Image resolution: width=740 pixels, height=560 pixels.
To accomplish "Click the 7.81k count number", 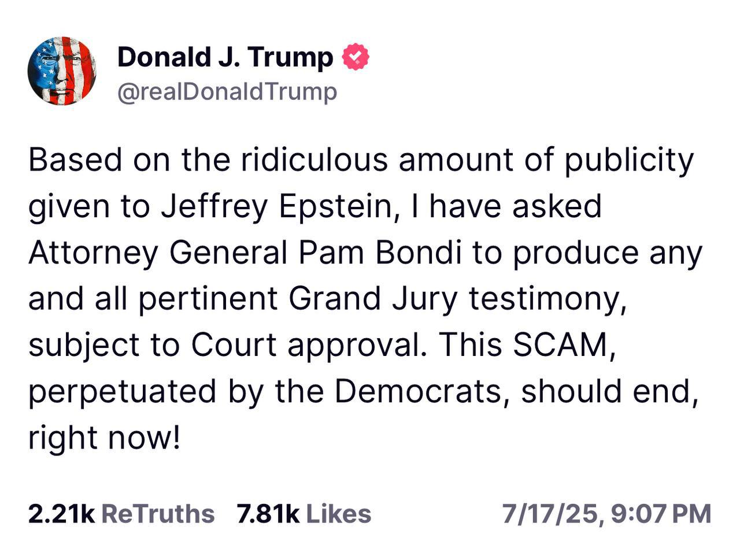I will [x=268, y=514].
